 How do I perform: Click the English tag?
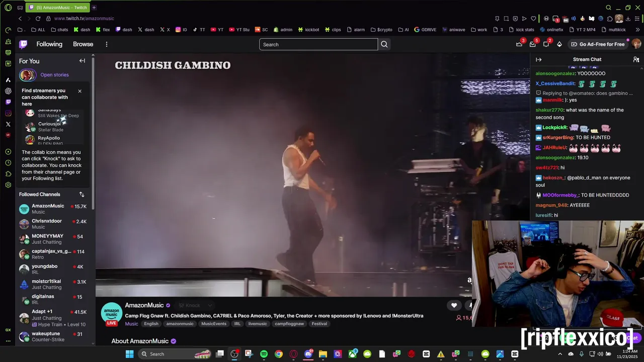[x=151, y=324]
